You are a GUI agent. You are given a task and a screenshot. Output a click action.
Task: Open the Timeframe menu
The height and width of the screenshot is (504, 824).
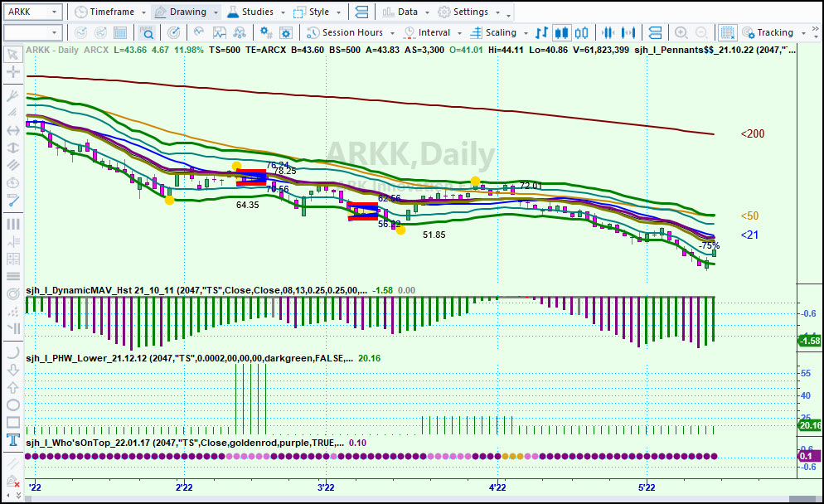tap(104, 12)
